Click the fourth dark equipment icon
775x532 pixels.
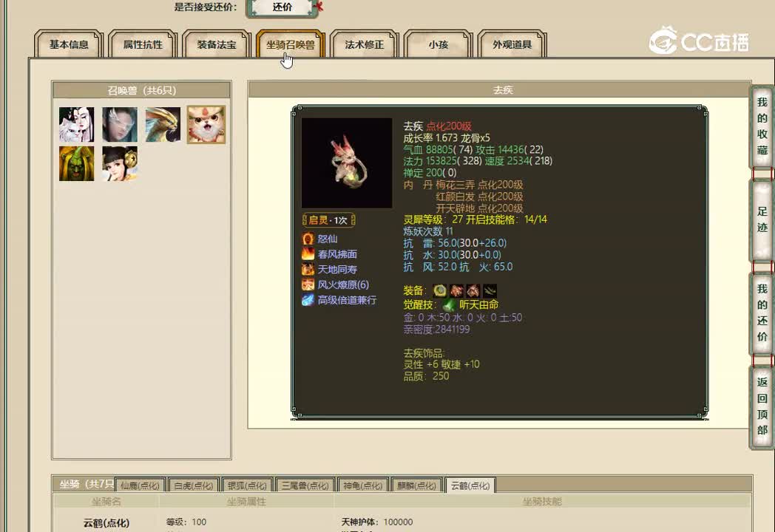point(490,290)
